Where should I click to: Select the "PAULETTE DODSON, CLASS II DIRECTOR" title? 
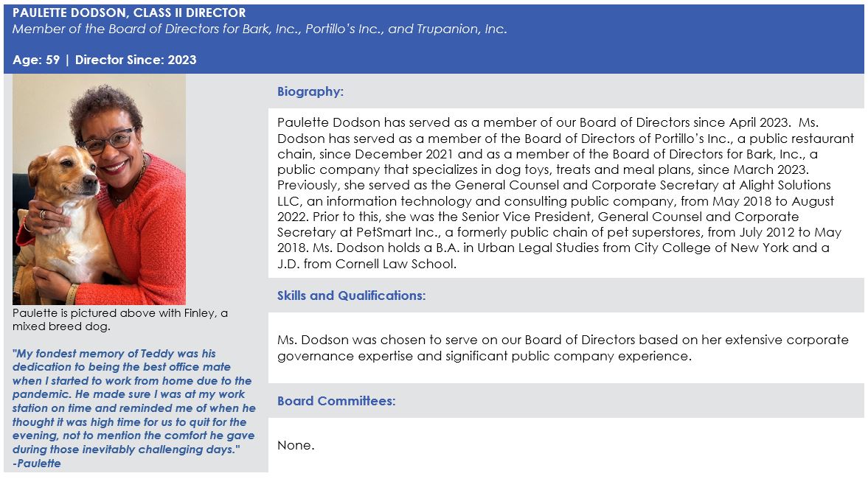point(129,13)
